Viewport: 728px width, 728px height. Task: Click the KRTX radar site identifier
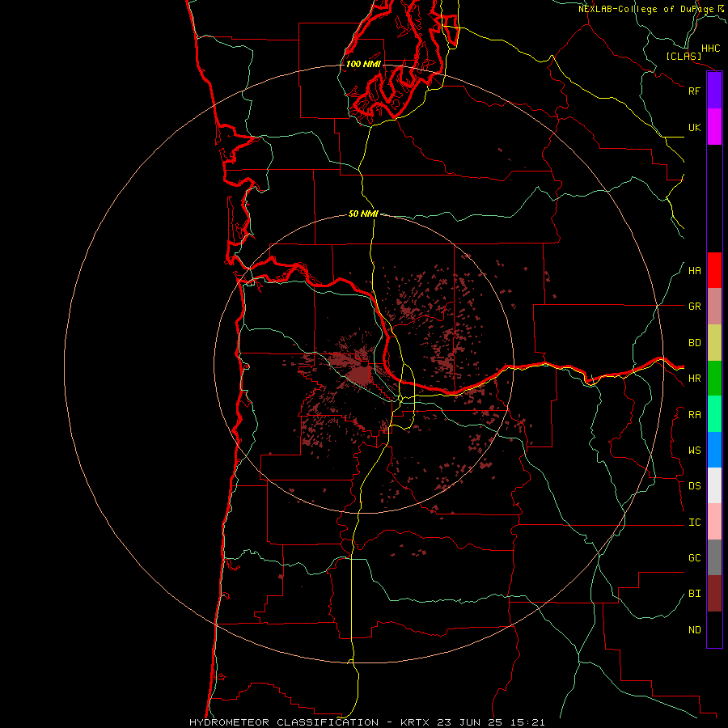(x=416, y=722)
